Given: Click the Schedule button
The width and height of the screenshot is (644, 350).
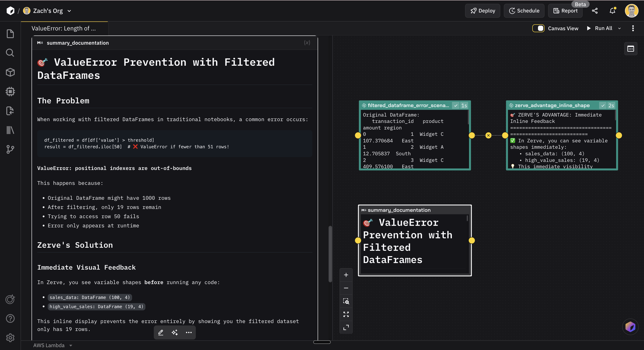Looking at the screenshot, I should [x=524, y=10].
